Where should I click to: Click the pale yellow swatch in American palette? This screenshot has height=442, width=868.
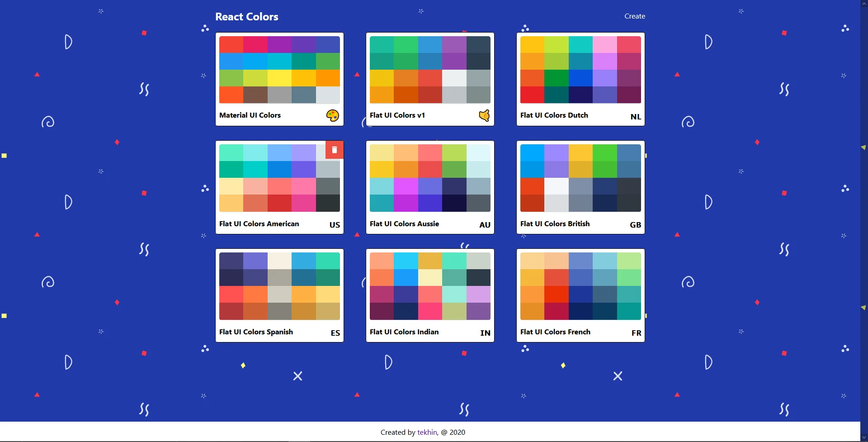[x=231, y=186]
